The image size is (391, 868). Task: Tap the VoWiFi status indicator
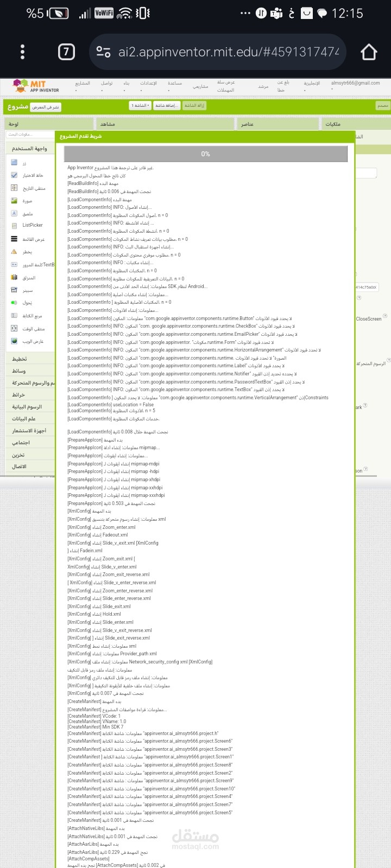tap(104, 13)
